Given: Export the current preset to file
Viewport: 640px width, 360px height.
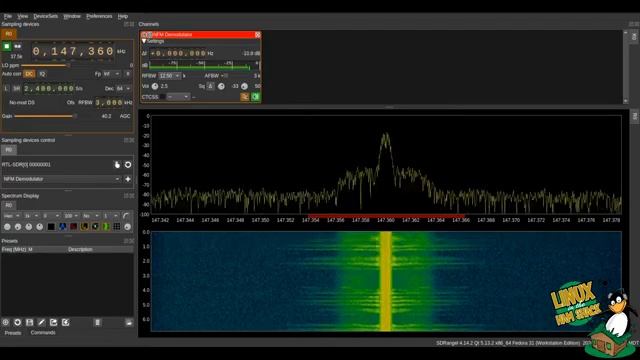Looking at the screenshot, I should pos(53,322).
